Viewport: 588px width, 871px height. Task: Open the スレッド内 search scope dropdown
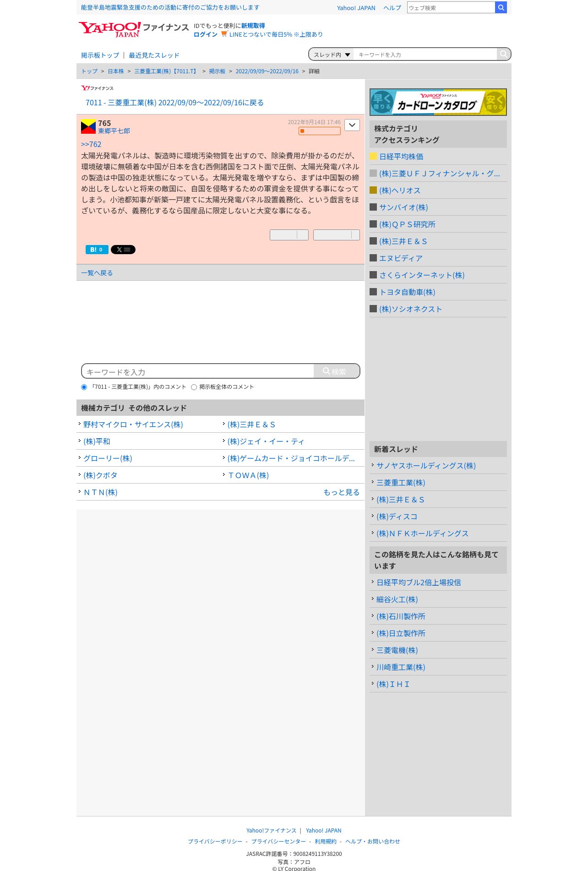[x=332, y=54]
